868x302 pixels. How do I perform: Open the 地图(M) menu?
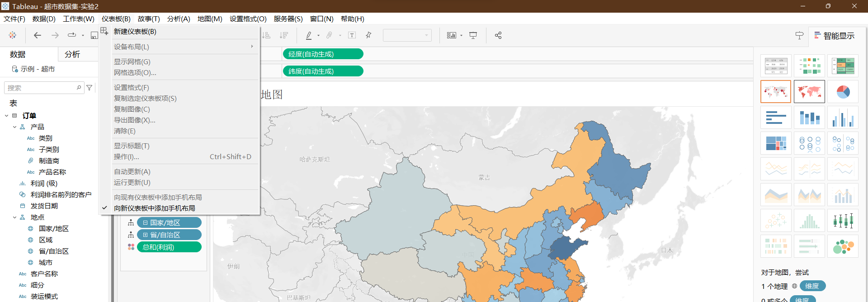[210, 19]
